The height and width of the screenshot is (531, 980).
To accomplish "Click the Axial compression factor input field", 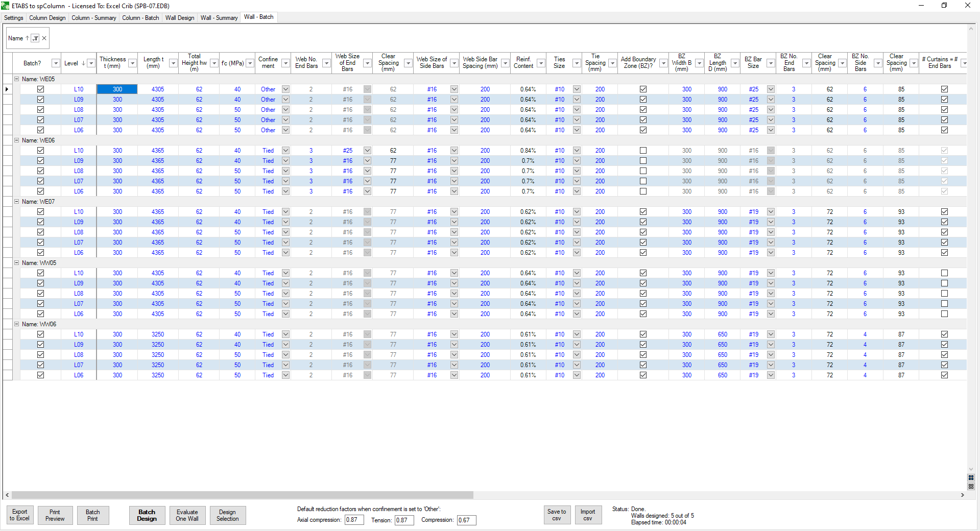I will point(354,520).
